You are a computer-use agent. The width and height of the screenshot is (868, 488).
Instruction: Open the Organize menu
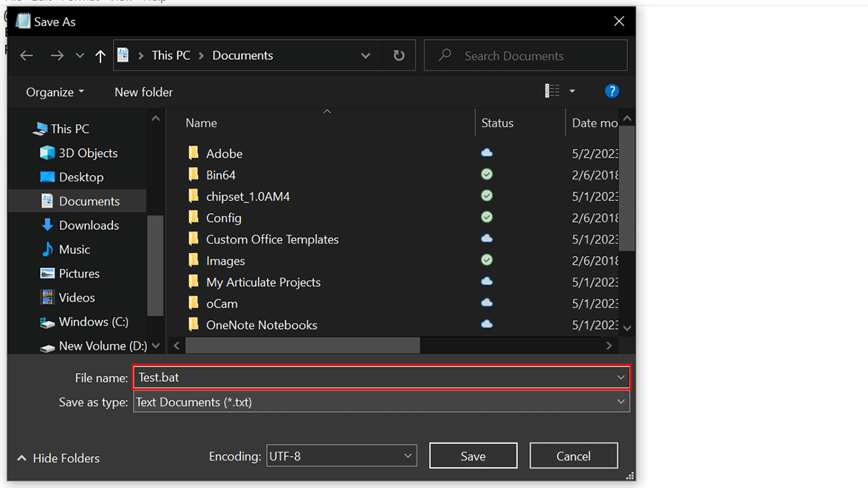pos(55,92)
